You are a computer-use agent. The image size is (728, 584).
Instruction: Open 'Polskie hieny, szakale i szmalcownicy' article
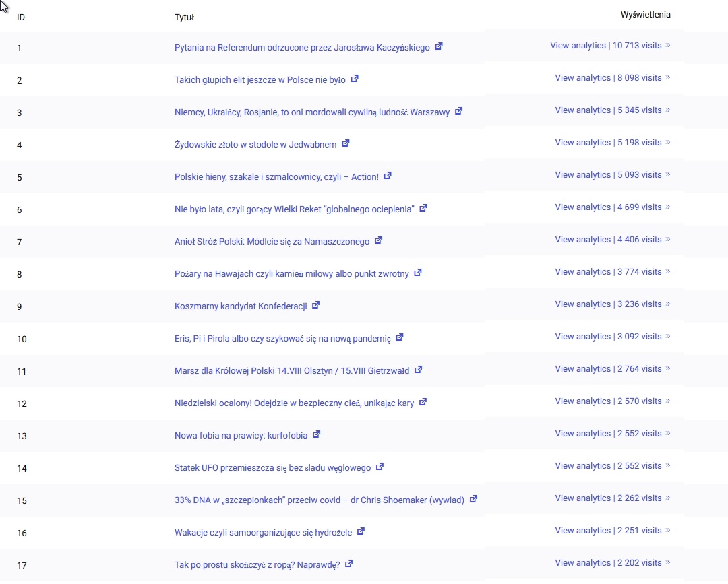click(x=276, y=177)
